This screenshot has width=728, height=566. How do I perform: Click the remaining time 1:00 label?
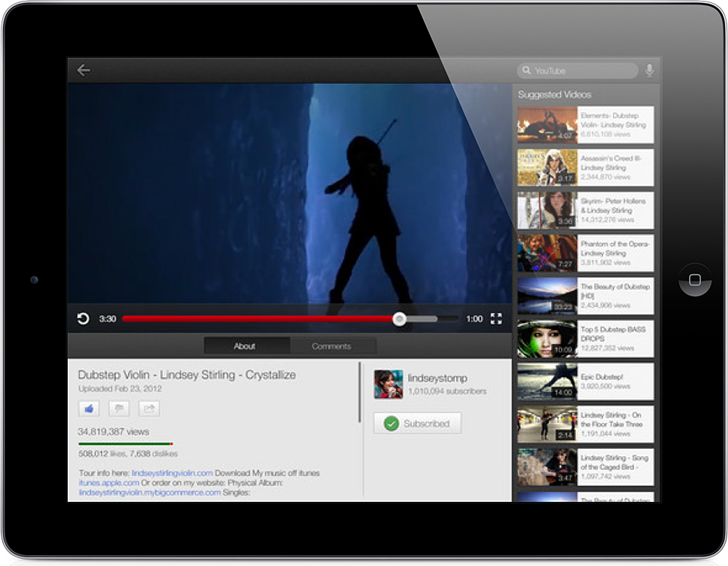475,319
